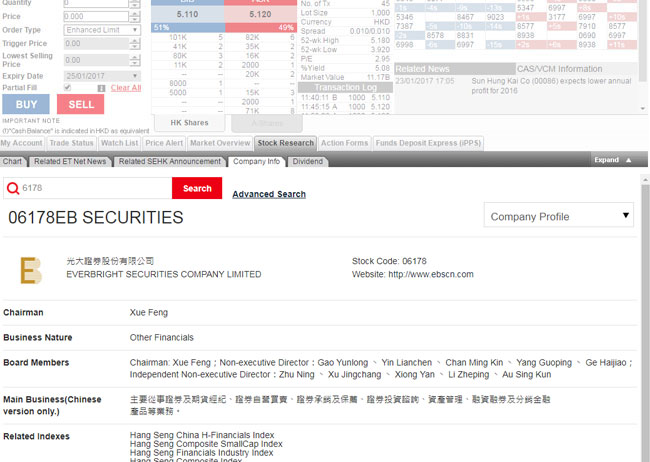Click the 49% ask ratio bar

pos(261,28)
